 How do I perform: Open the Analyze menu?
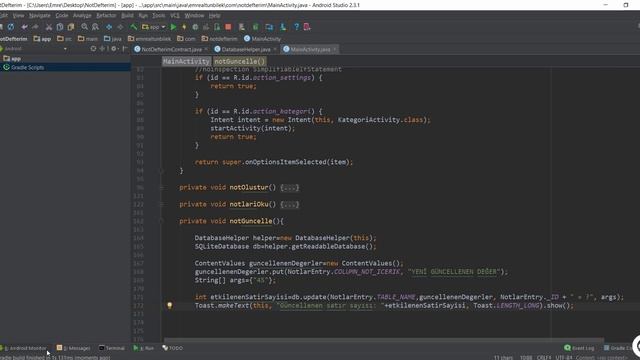pyautogui.click(x=82, y=16)
